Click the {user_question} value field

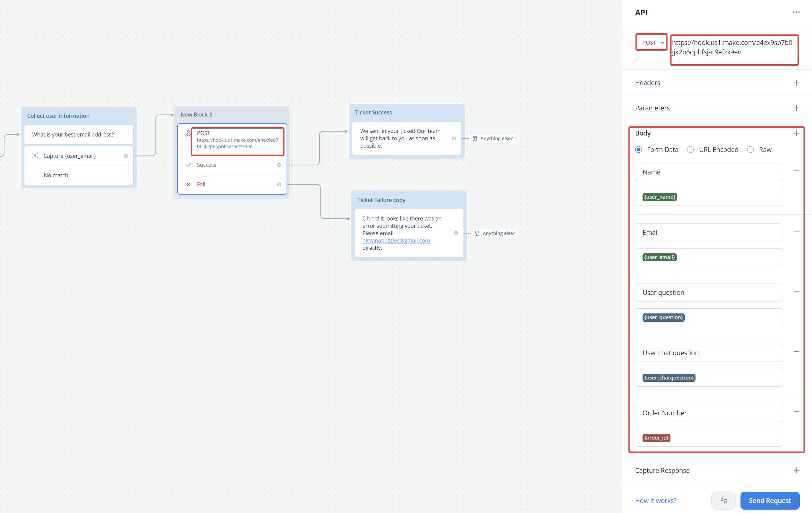[709, 317]
